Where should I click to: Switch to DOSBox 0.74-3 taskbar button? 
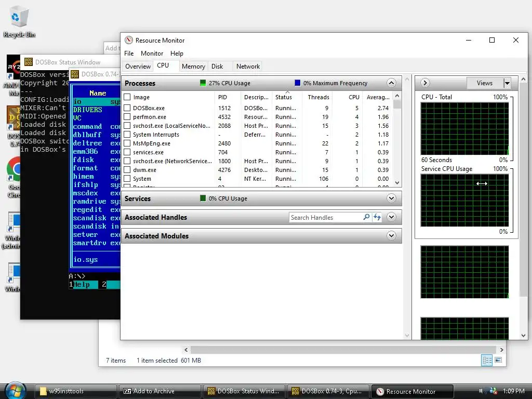click(x=328, y=391)
